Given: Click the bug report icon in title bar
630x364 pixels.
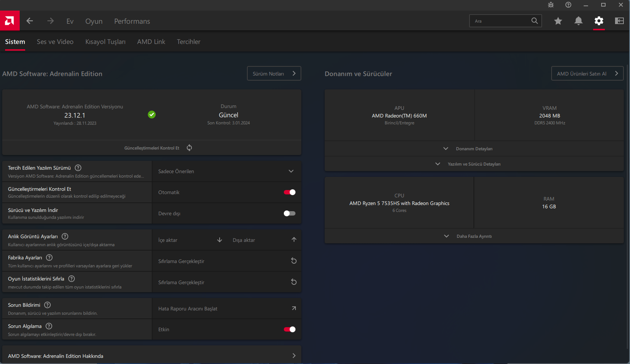Looking at the screenshot, I should [551, 5].
